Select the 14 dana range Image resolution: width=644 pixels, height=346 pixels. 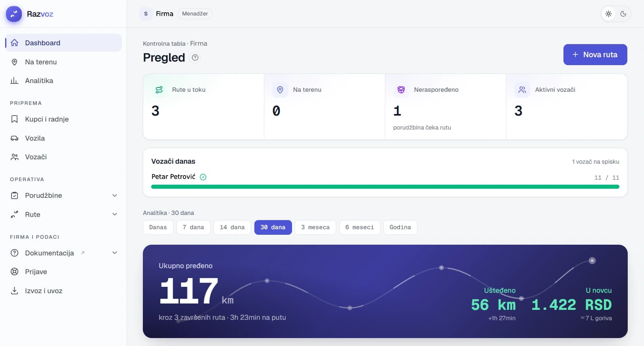click(x=232, y=227)
